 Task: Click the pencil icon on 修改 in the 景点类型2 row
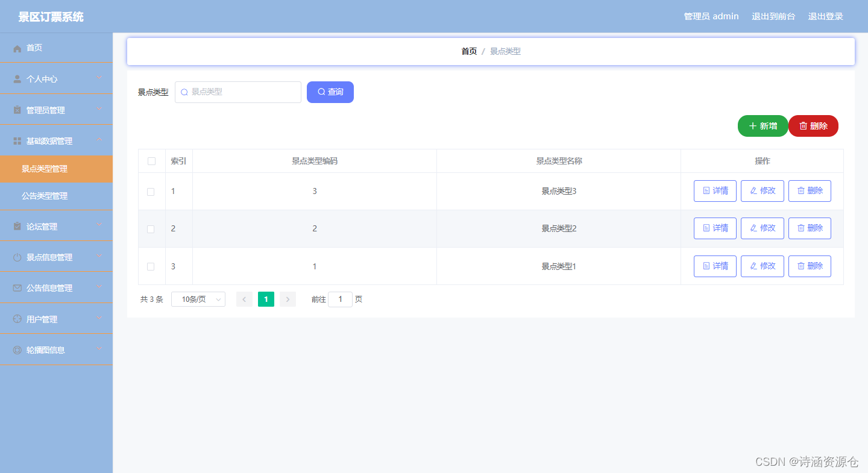753,228
